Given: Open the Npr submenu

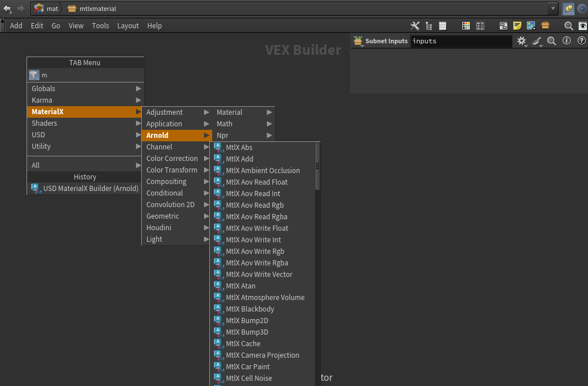Looking at the screenshot, I should tap(244, 136).
